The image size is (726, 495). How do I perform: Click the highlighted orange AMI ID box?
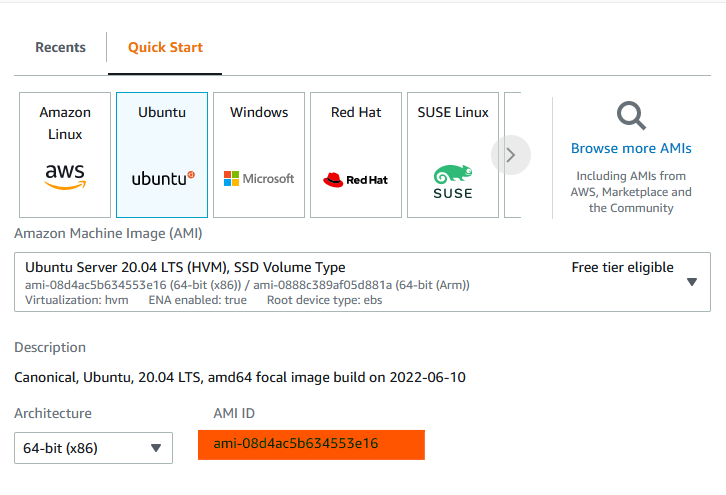[x=311, y=444]
